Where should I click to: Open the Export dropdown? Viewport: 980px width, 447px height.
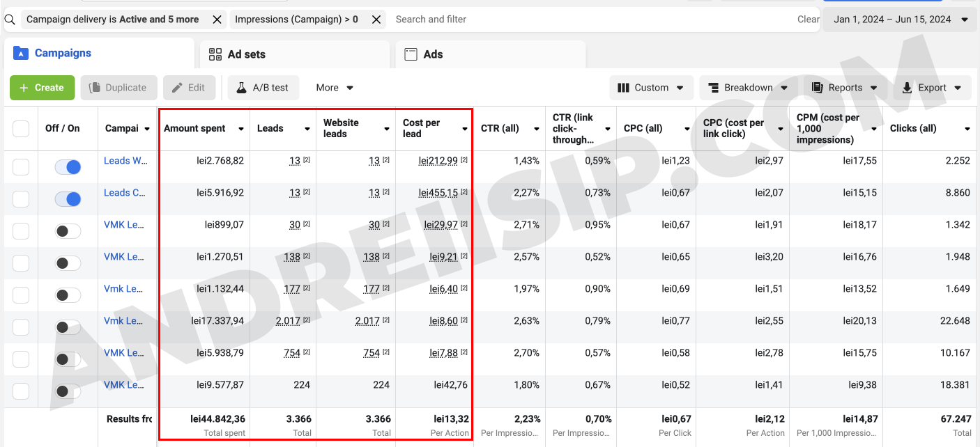(x=932, y=88)
